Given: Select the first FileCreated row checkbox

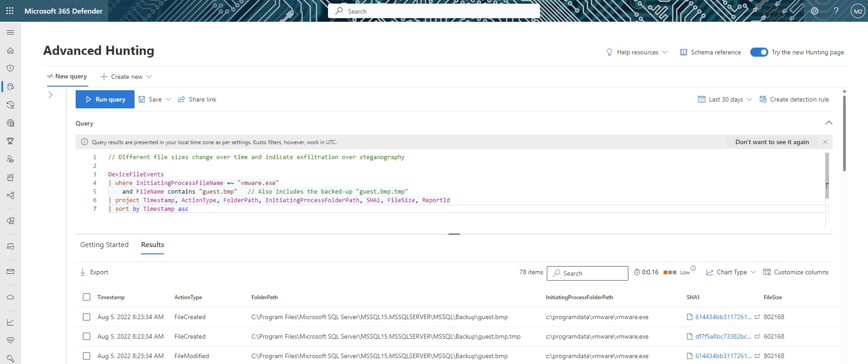Looking at the screenshot, I should tap(87, 317).
